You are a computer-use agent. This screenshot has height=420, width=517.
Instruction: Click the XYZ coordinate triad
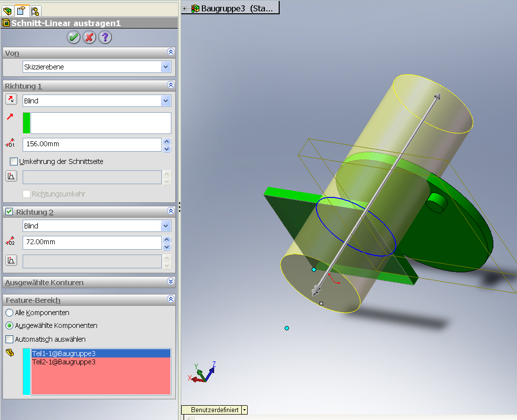[202, 372]
